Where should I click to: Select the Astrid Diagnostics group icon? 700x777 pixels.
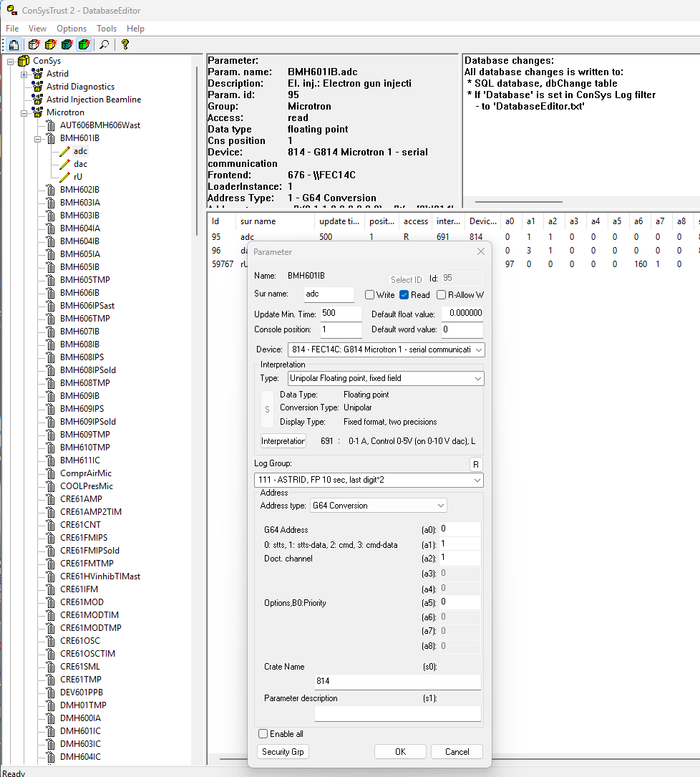[37, 87]
